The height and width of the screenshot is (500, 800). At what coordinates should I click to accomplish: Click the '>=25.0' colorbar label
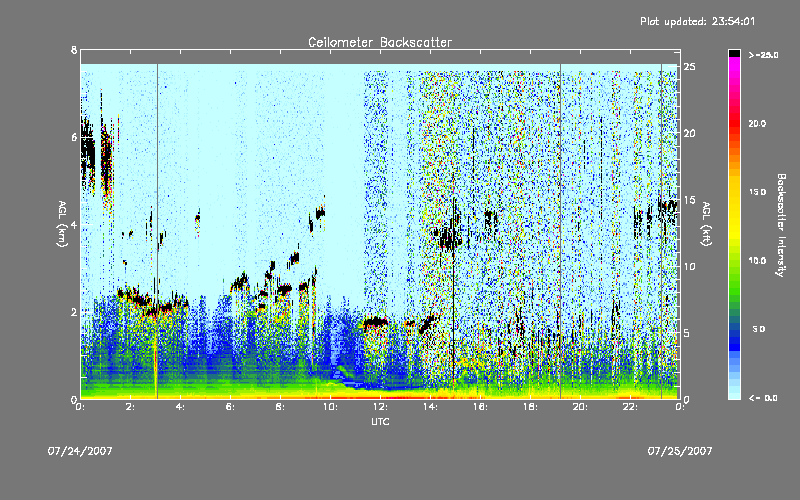click(764, 55)
